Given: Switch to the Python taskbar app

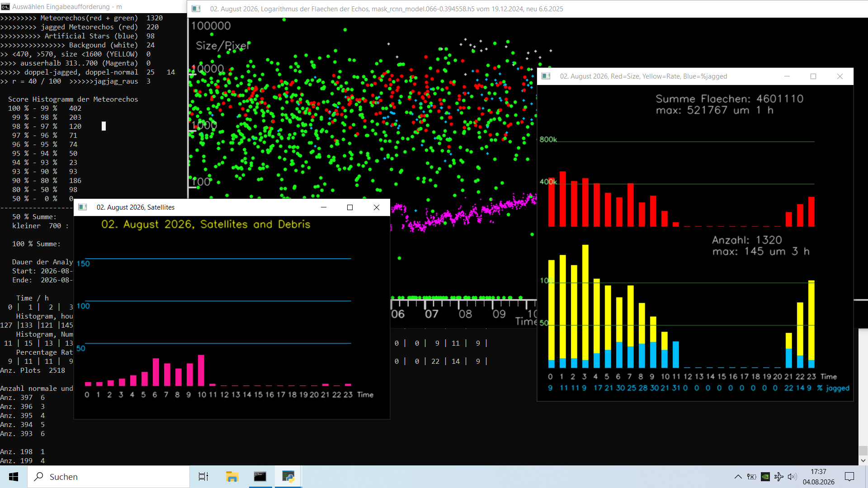Looking at the screenshot, I should coord(288,477).
